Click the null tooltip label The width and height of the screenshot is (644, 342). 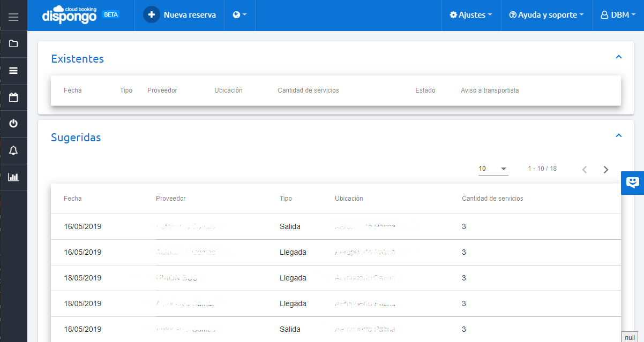tap(630, 337)
